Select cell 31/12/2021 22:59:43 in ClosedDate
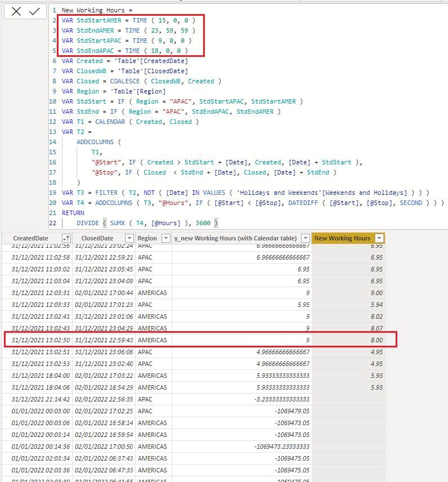The height and width of the screenshot is (482, 448). coord(104,340)
